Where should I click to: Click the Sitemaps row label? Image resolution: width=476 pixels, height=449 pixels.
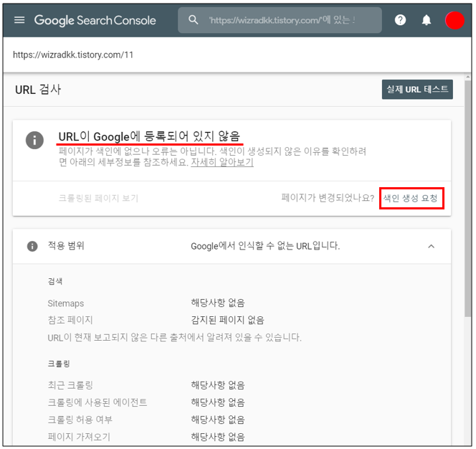65,303
